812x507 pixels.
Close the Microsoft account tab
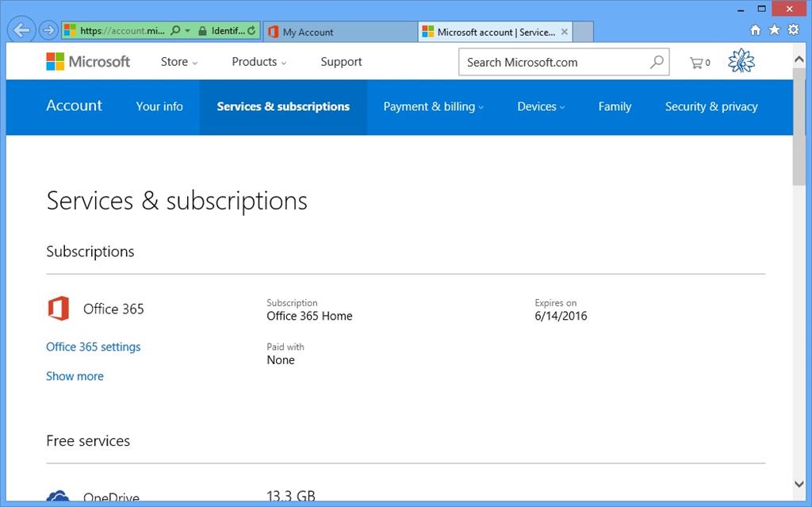point(565,33)
